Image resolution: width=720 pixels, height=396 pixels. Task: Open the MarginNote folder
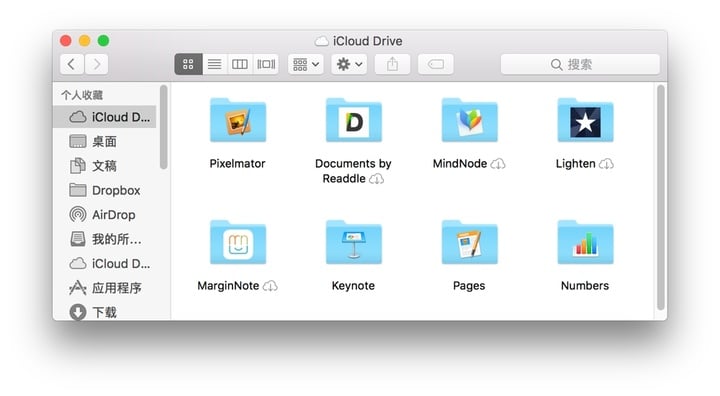point(238,242)
